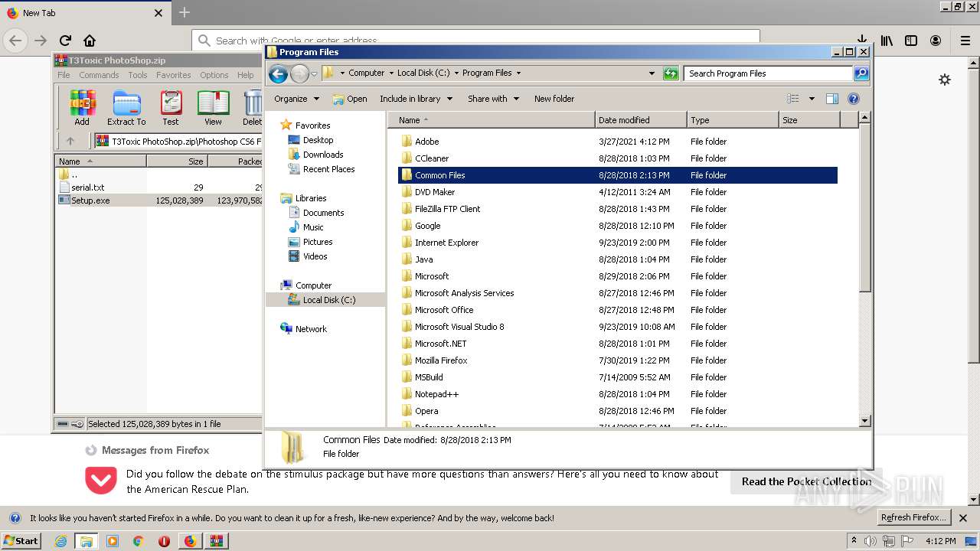Image resolution: width=980 pixels, height=551 pixels.
Task: Click New folder button
Action: tap(554, 99)
